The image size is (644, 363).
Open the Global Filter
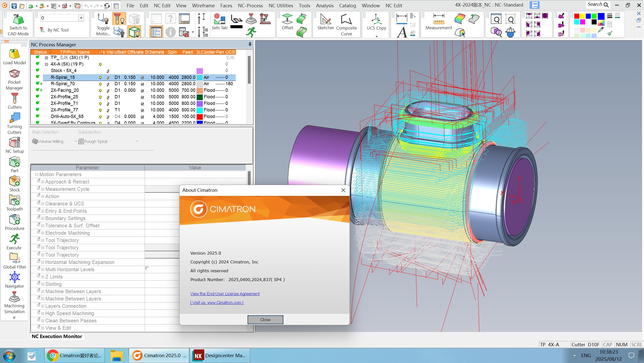coord(15,261)
